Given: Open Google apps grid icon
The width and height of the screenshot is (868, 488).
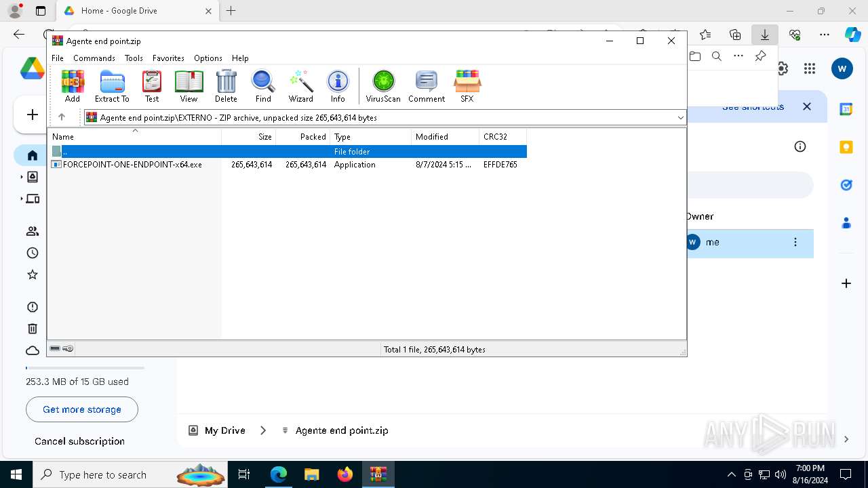Looking at the screenshot, I should click(809, 68).
